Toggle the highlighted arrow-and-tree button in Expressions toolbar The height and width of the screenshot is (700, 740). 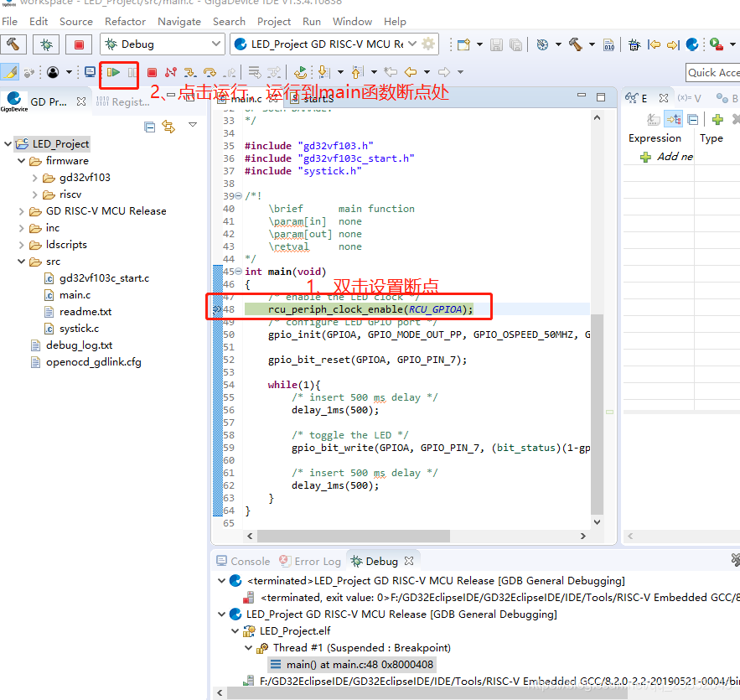[674, 119]
